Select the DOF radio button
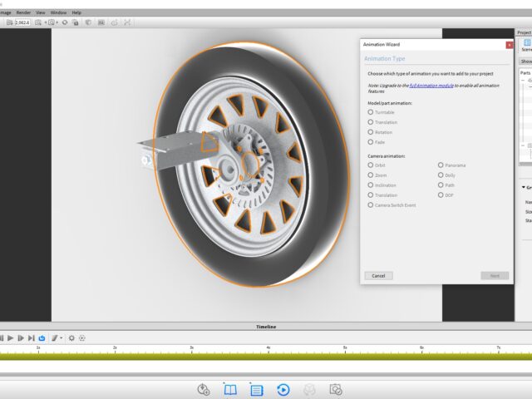Image resolution: width=532 pixels, height=399 pixels. [441, 195]
